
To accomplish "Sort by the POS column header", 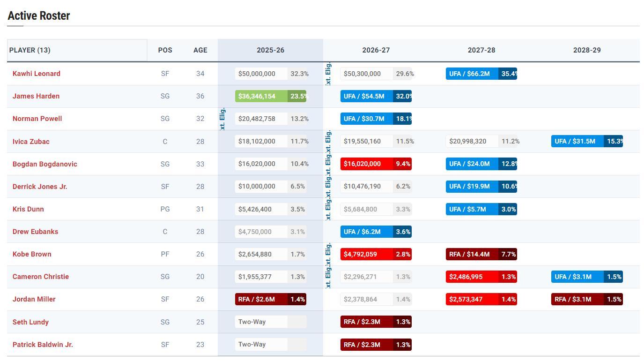I will pos(165,50).
